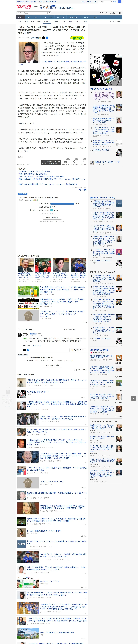Image resolution: width=138 pixels, height=644 pixels.
Task: React with わかりやすい lightbulb icon
Action: 74,162
